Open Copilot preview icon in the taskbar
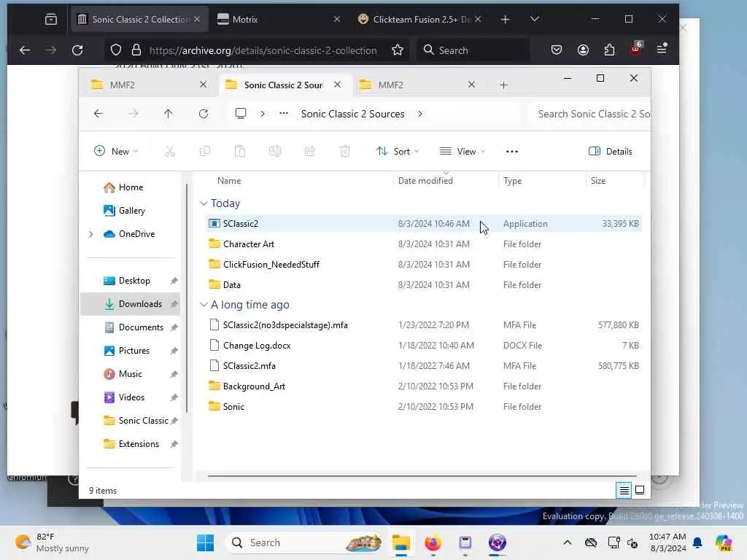 (723, 542)
